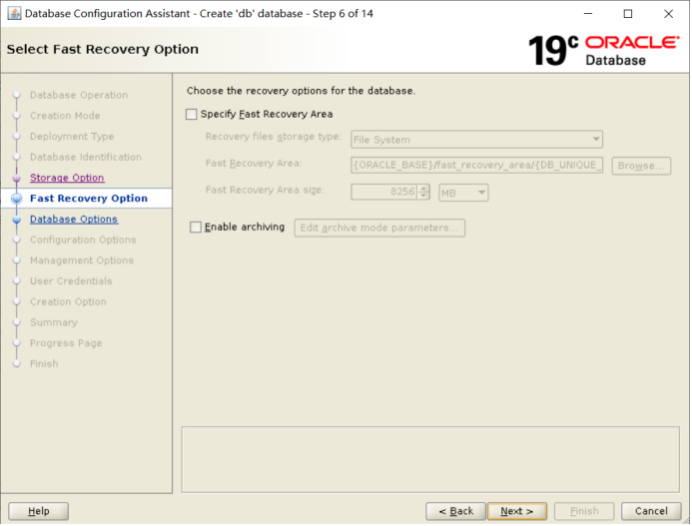Click the Database Identification step
Viewport: 692px width, 526px height.
[x=86, y=157]
